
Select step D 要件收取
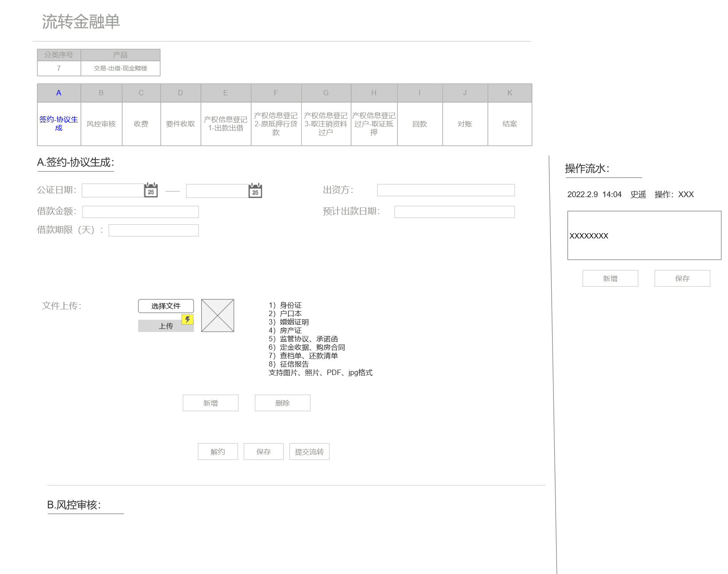(x=181, y=124)
